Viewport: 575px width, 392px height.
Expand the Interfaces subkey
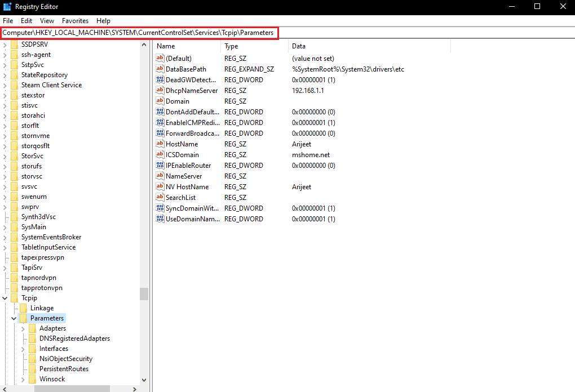23,349
